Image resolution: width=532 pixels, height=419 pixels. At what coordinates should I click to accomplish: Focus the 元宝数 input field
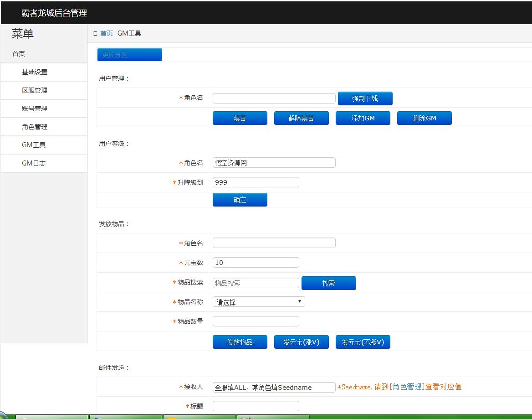point(256,263)
